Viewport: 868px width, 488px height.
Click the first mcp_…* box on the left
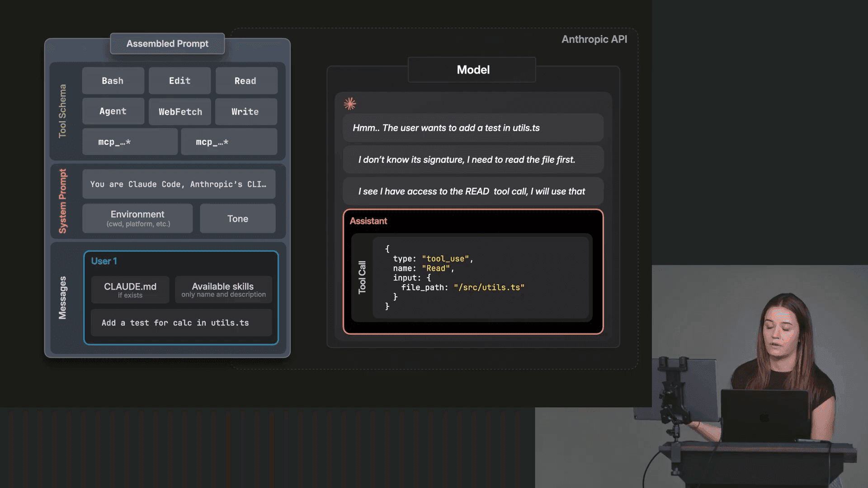coord(130,142)
